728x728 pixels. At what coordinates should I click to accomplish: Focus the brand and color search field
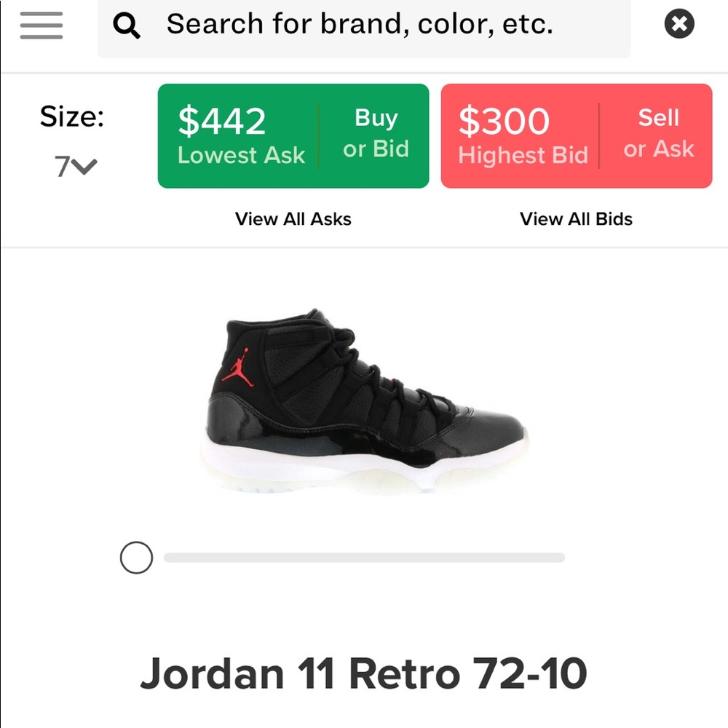click(364, 28)
